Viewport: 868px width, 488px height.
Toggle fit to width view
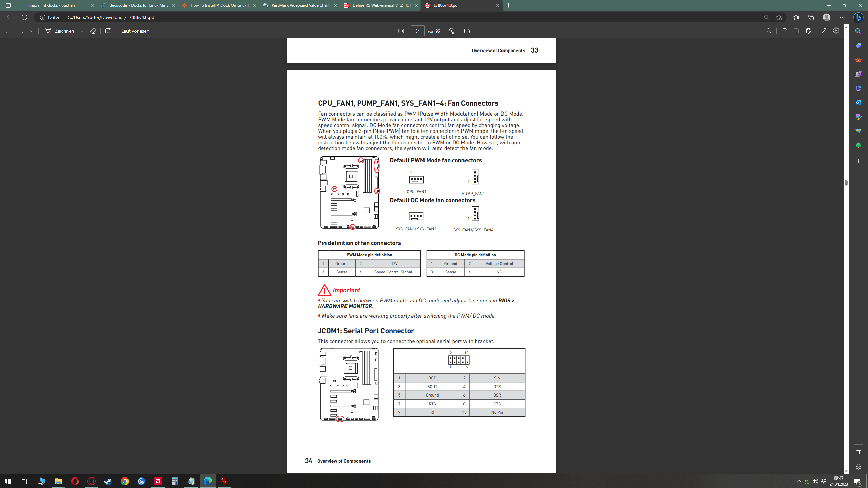point(401,31)
